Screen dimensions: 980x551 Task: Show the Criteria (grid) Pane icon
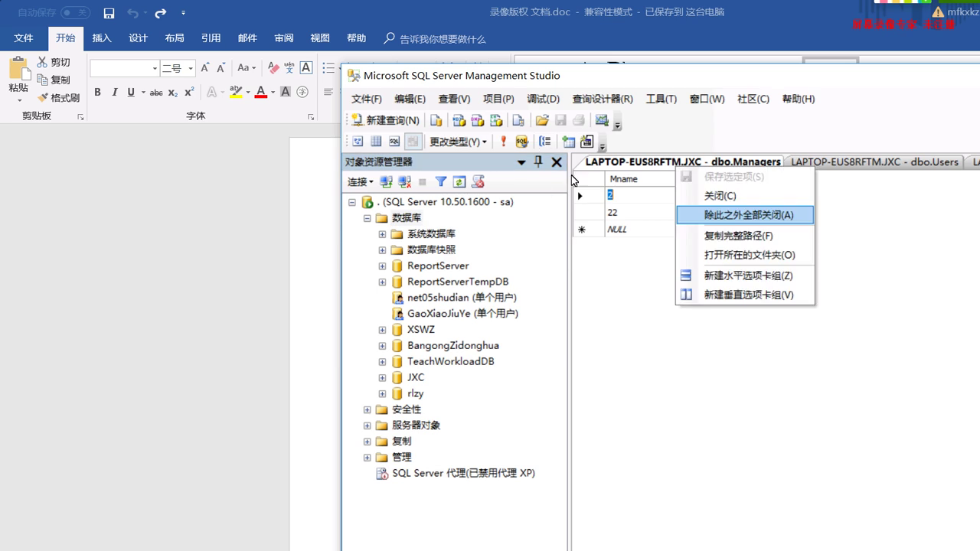coord(376,142)
